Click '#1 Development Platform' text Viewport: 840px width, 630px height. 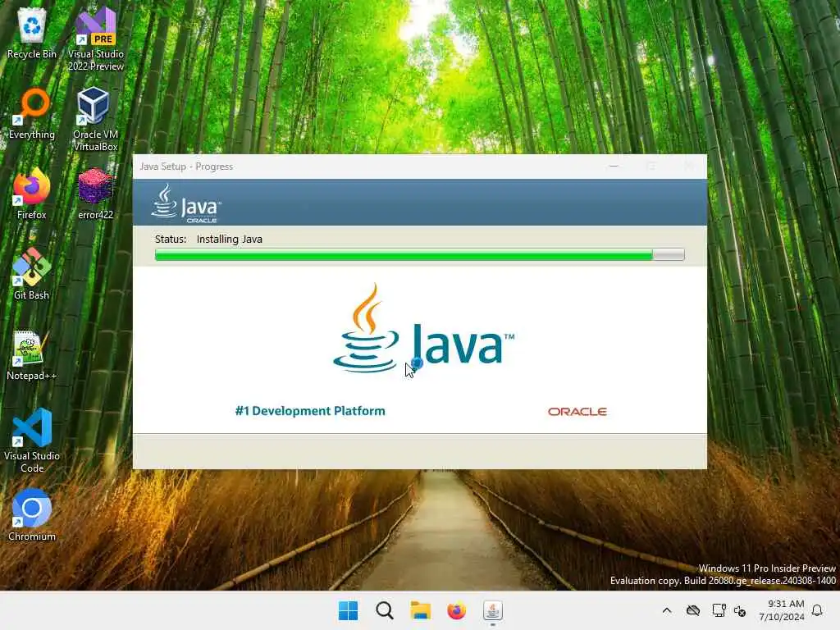(x=309, y=411)
